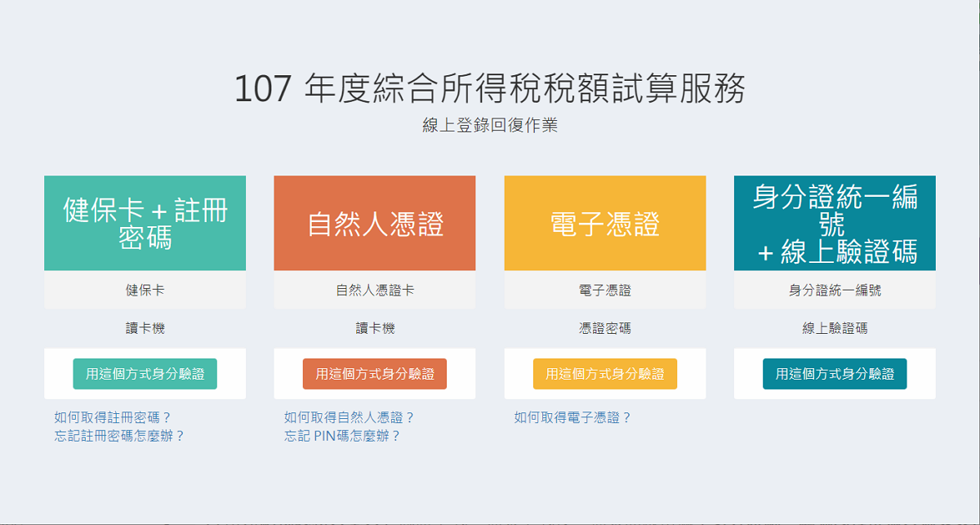Verify identity using the orange 用這個方式身分驗證 button
This screenshot has width=980, height=525.
pyautogui.click(x=375, y=374)
